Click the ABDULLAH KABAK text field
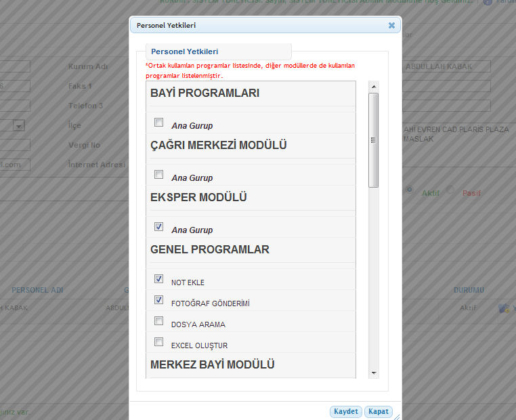The width and height of the screenshot is (516, 420). click(x=447, y=66)
